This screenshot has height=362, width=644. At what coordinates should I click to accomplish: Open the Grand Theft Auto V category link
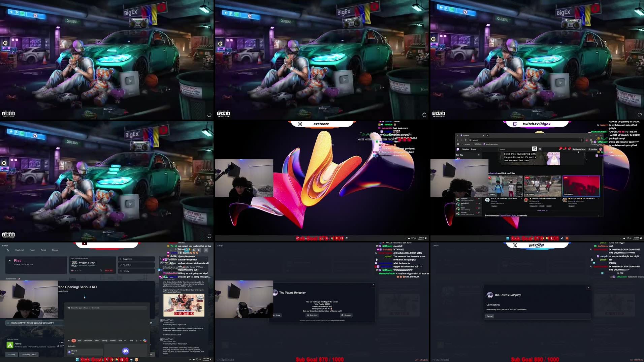coord(509,216)
